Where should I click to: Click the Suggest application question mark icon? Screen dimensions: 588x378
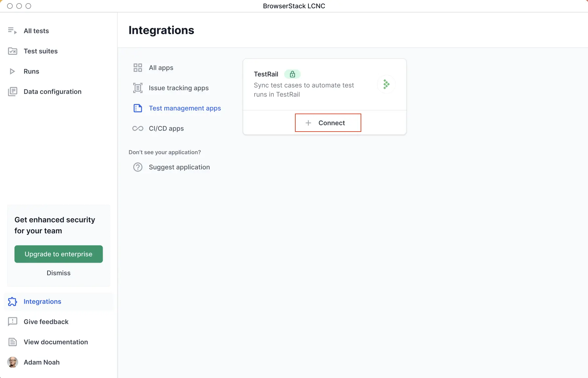pos(137,167)
